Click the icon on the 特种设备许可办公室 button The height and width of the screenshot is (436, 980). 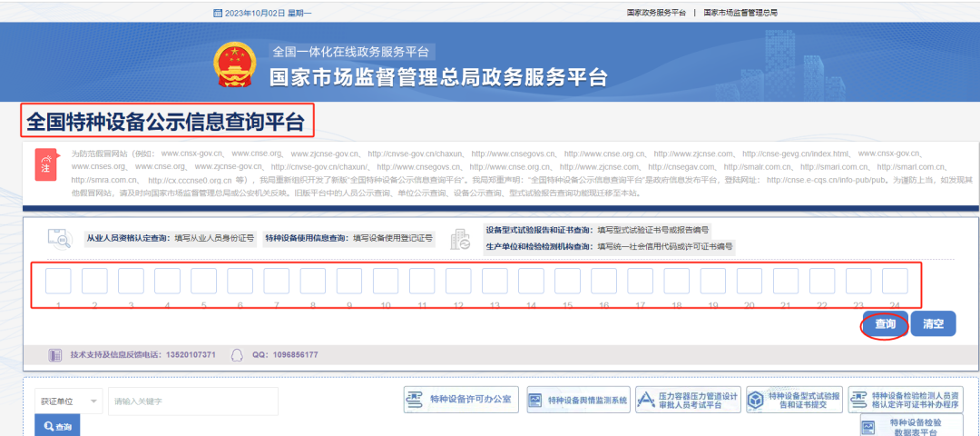(x=416, y=400)
